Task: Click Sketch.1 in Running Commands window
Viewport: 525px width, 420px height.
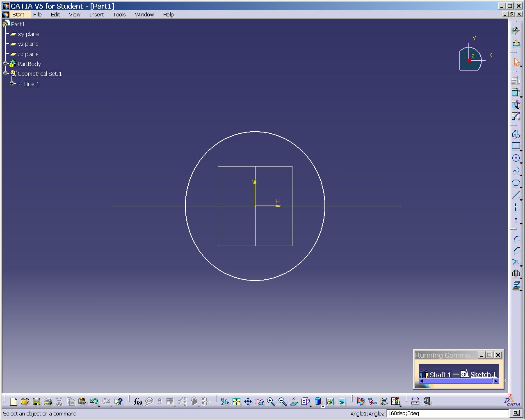Action: coord(483,374)
